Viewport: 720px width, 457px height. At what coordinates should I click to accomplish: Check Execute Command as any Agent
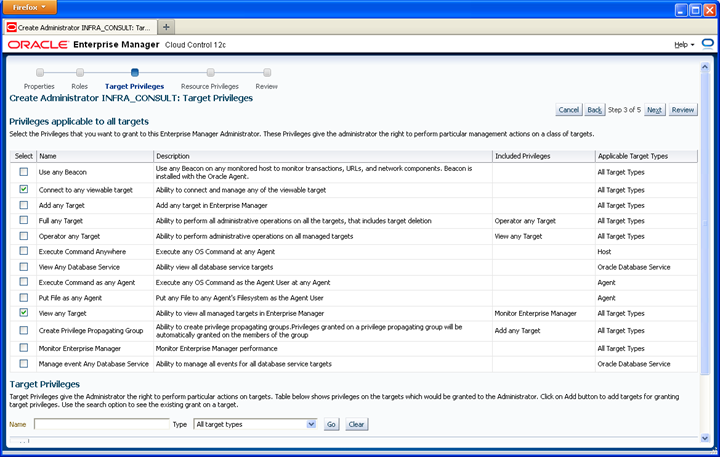(23, 282)
